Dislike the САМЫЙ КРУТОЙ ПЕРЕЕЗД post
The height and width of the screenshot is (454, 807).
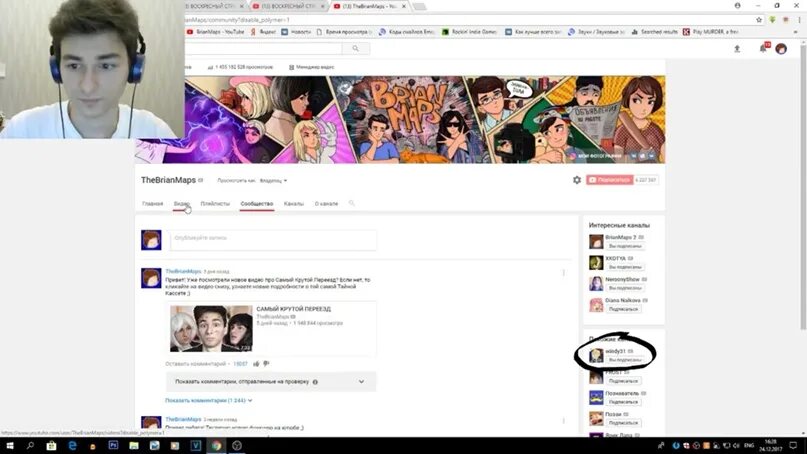266,363
